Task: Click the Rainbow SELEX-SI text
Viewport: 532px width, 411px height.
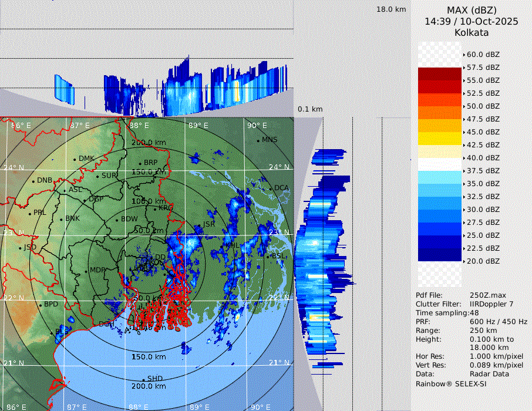Action: (x=451, y=384)
